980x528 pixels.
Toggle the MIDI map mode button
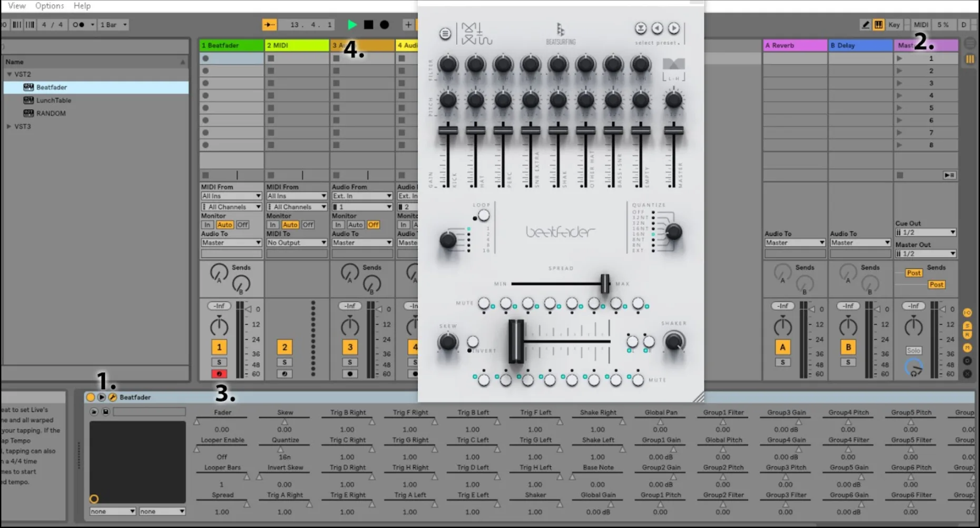tap(920, 25)
